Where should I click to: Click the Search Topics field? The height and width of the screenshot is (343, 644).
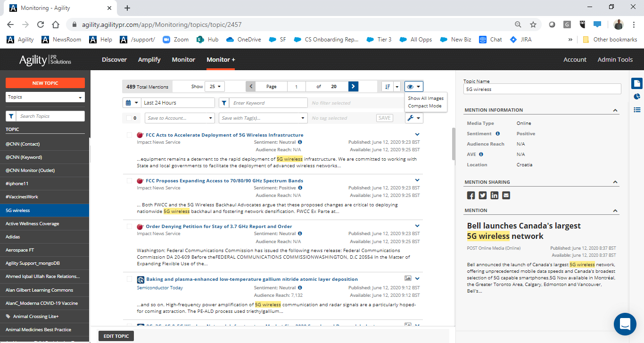[51, 116]
